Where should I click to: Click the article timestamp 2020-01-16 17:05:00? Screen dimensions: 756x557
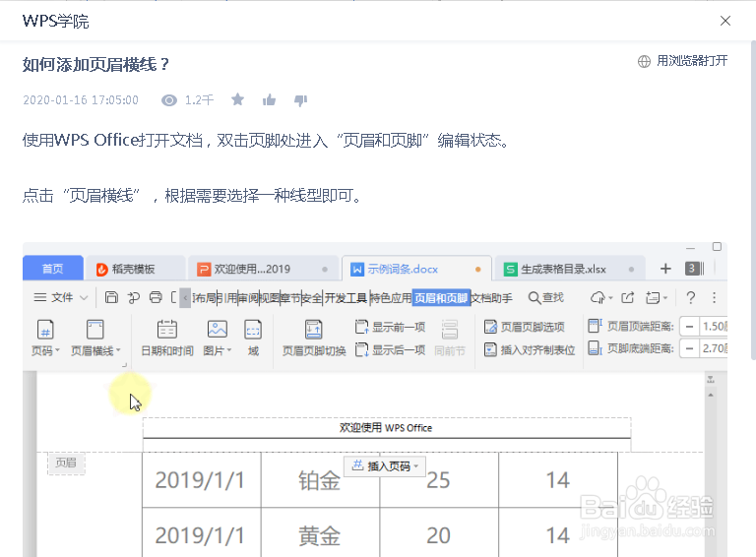(x=81, y=100)
